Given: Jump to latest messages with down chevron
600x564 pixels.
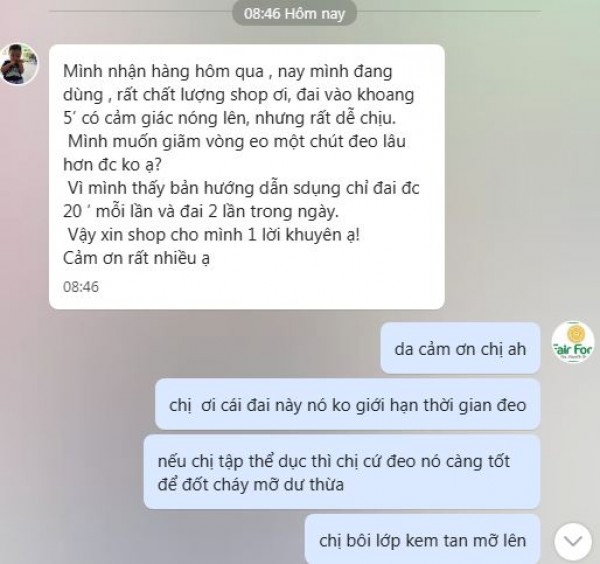Looking at the screenshot, I should pos(573,541).
